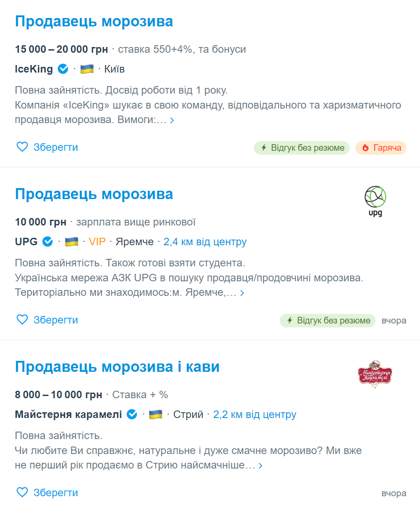Screen dimensions: 420x505
Task: Click the Гаряча badge on the IceKing listing
Action: 381,148
